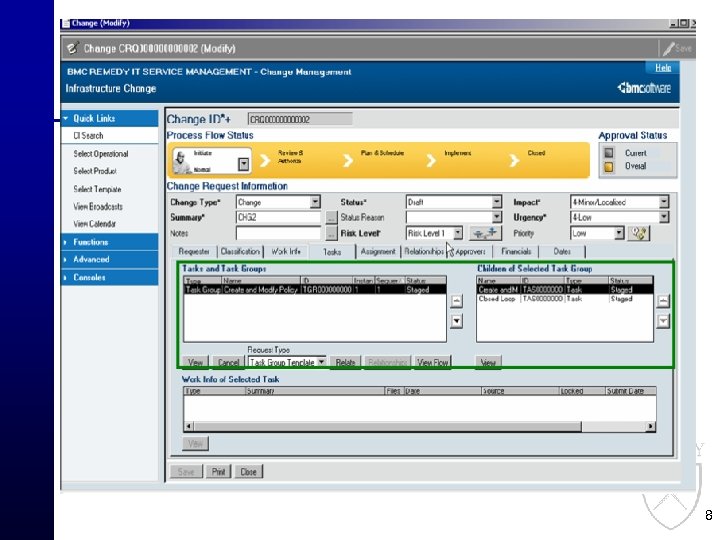
Task: Move task up in Tasks and Task Groups
Action: pyautogui.click(x=456, y=301)
